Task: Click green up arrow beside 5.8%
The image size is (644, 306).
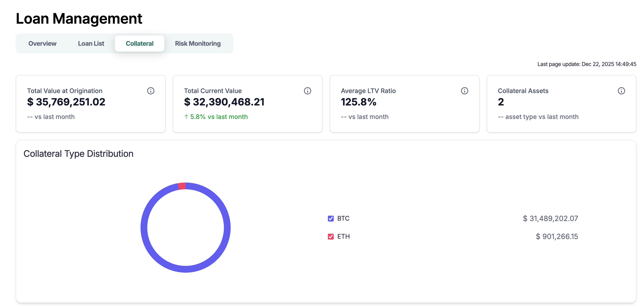Action: tap(186, 117)
